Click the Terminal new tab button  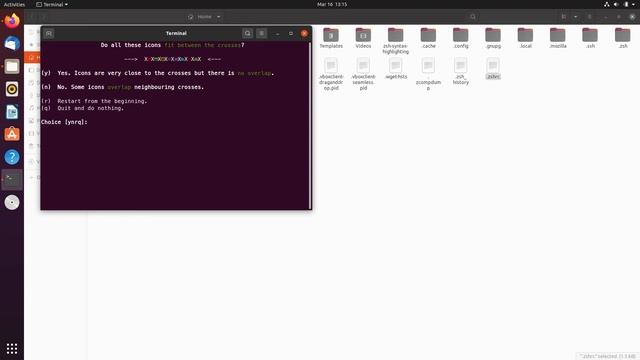pos(49,33)
